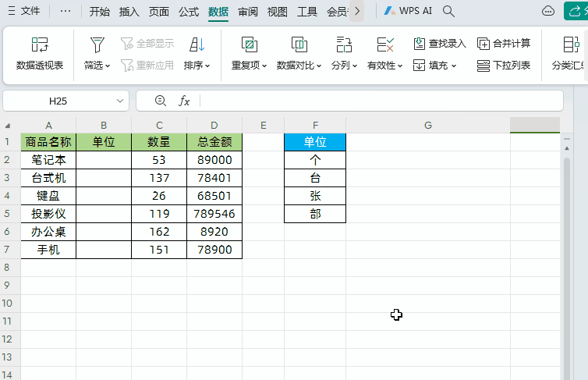Viewport: 588px width, 380px height.
Task: Click the blue 单位 header in column F
Action: click(315, 142)
